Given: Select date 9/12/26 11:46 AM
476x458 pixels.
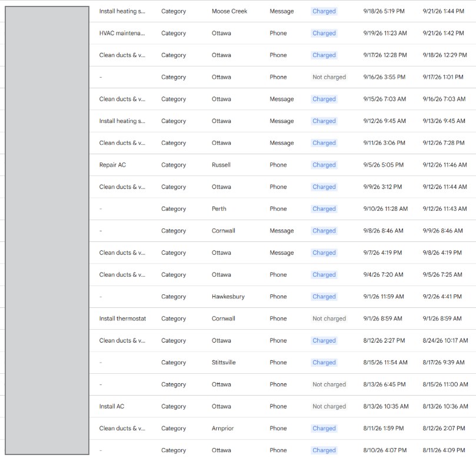Looking at the screenshot, I should pos(445,165).
